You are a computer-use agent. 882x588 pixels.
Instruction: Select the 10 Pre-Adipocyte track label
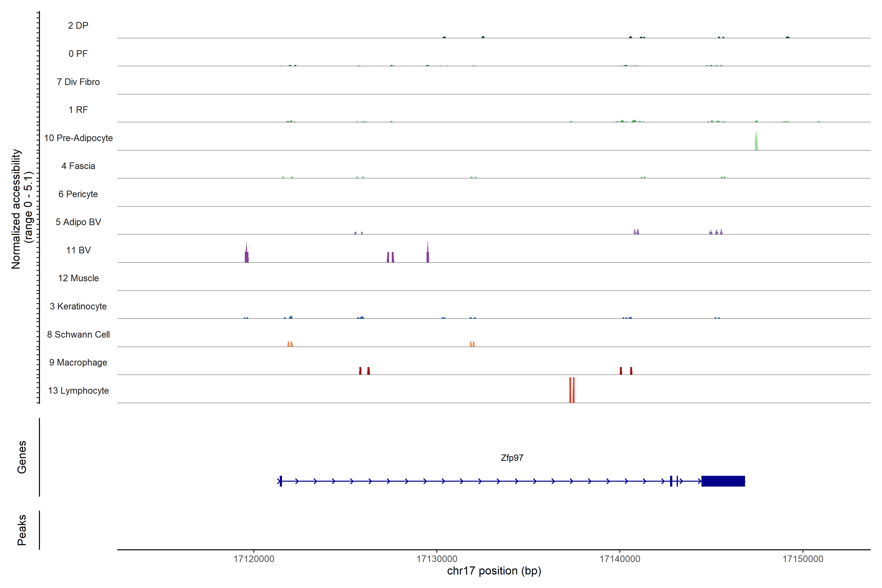78,138
